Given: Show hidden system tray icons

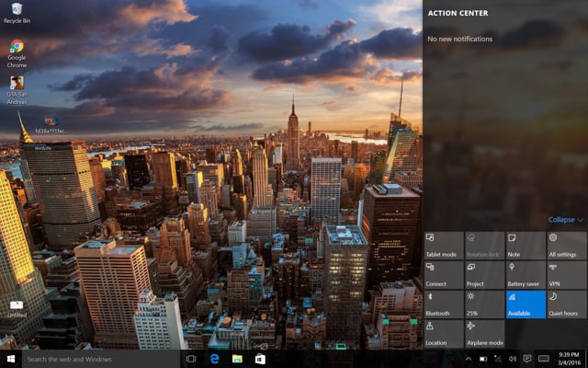Looking at the screenshot, I should click(468, 359).
